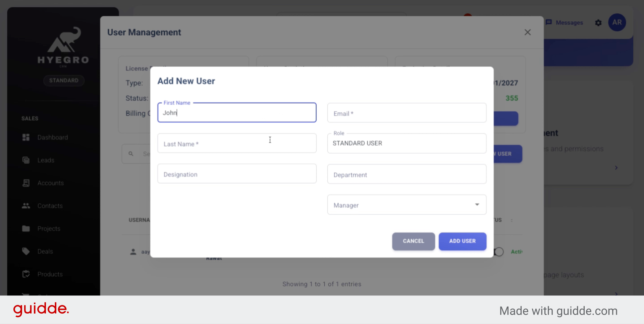The height and width of the screenshot is (324, 644).
Task: Go to Deals in the sidebar
Action: 45,252
